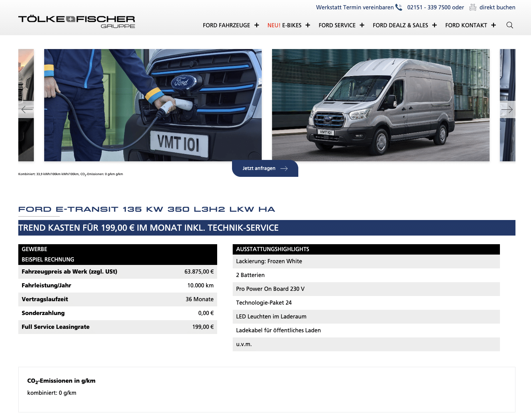Open the charging plug photo
Image resolution: width=531 pixels, height=420 pixels.
(x=153, y=105)
